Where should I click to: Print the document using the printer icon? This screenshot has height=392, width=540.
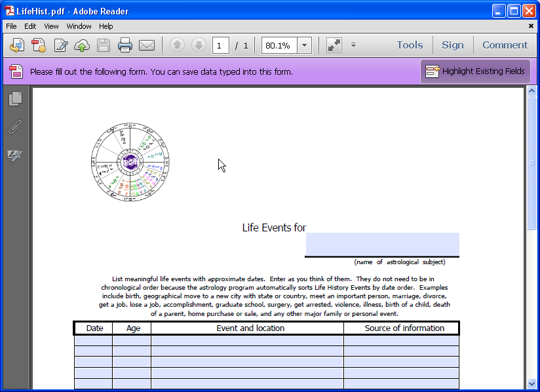tap(125, 45)
